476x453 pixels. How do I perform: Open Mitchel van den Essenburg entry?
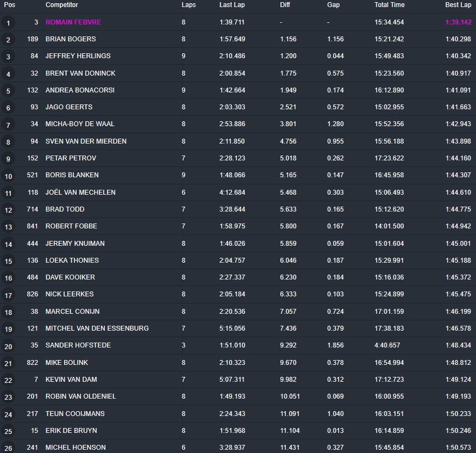point(97,328)
